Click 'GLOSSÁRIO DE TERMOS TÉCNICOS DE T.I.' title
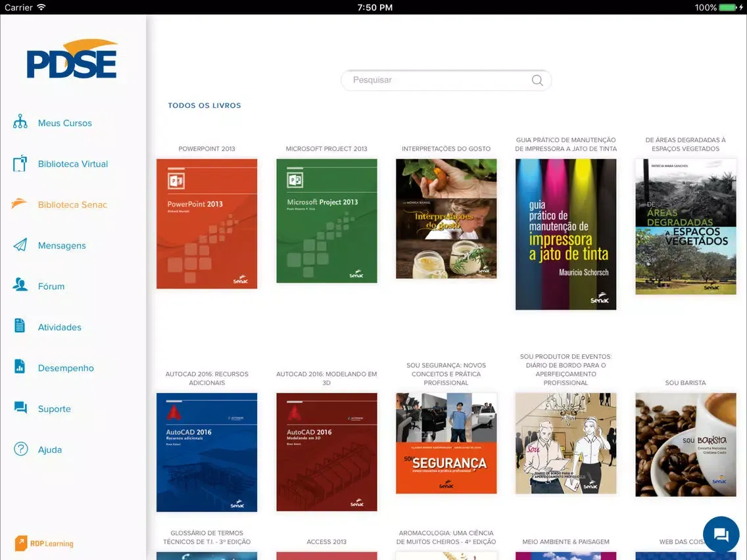 [206, 537]
